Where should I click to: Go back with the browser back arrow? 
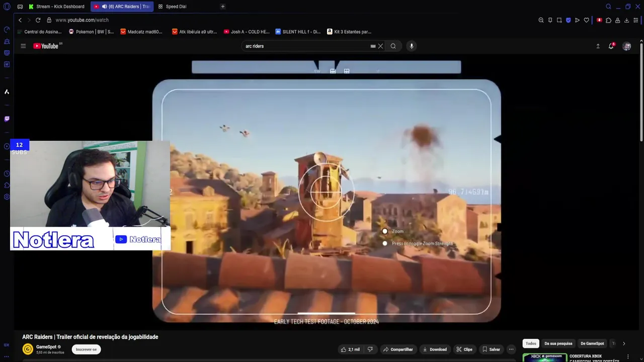20,20
